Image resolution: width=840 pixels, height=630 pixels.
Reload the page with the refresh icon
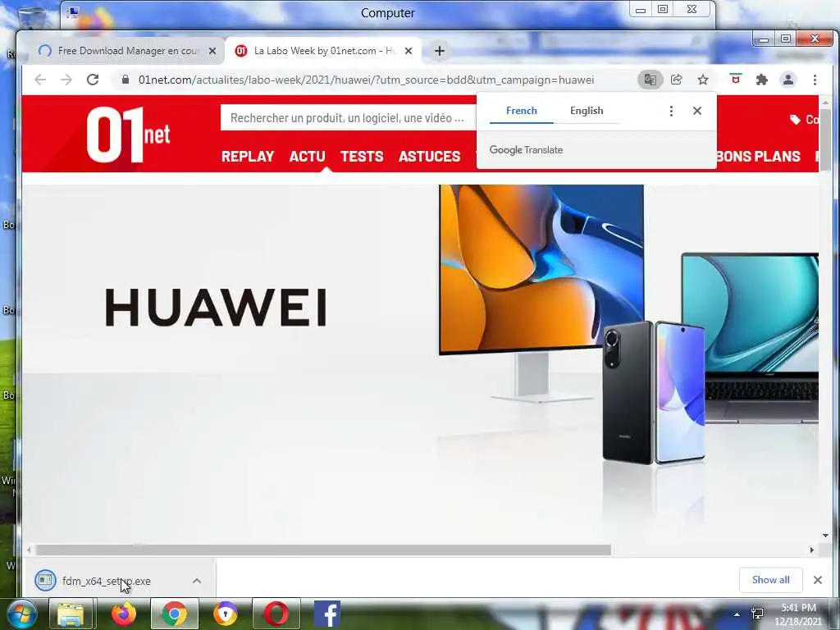[x=93, y=80]
